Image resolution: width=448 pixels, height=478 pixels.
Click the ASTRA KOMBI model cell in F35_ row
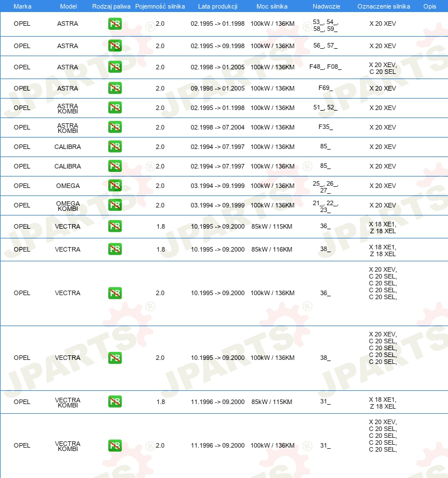point(68,128)
